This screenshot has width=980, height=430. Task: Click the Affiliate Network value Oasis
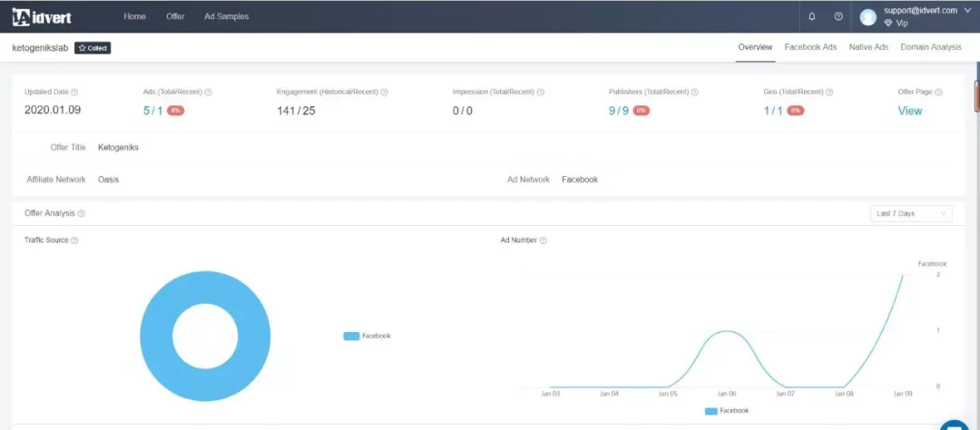108,180
